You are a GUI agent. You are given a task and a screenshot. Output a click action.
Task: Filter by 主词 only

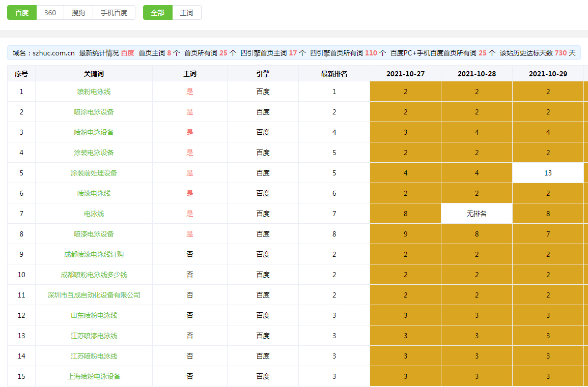click(x=187, y=13)
